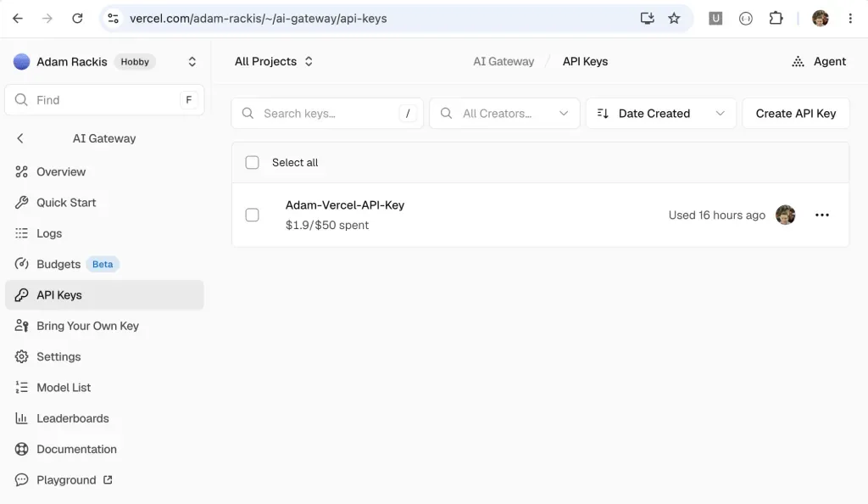Image resolution: width=868 pixels, height=504 pixels.
Task: Click the $1.9/$50 spent text
Action: click(327, 225)
